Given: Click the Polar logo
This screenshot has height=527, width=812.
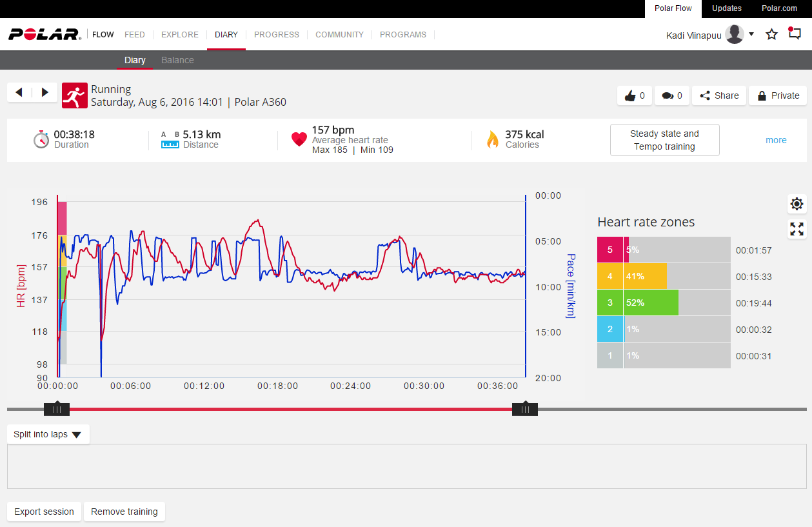Looking at the screenshot, I should [x=45, y=34].
